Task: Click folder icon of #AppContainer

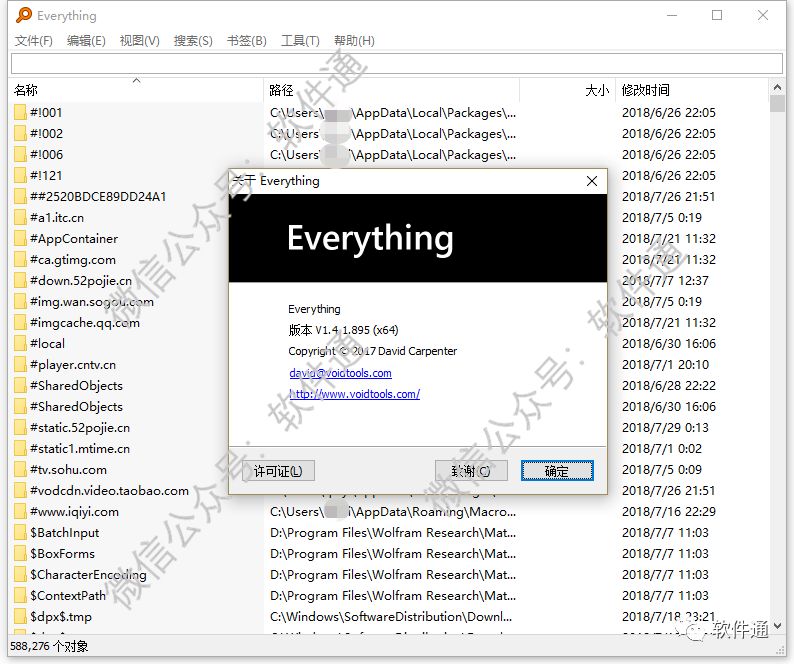Action: click(20, 239)
